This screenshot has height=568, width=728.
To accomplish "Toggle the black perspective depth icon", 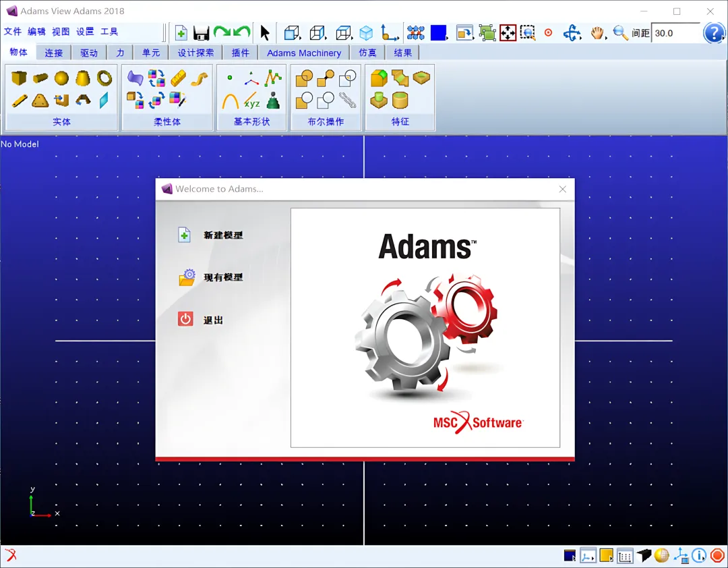I will 644,555.
